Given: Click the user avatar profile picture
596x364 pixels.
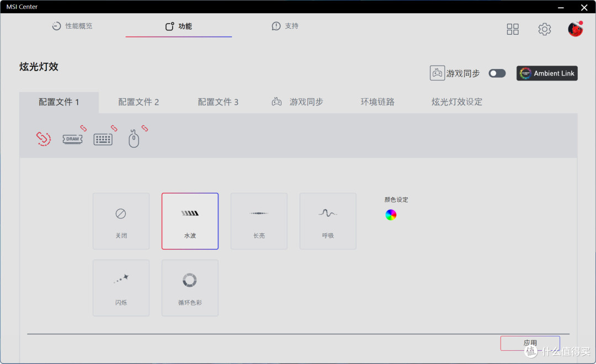Looking at the screenshot, I should (x=575, y=29).
